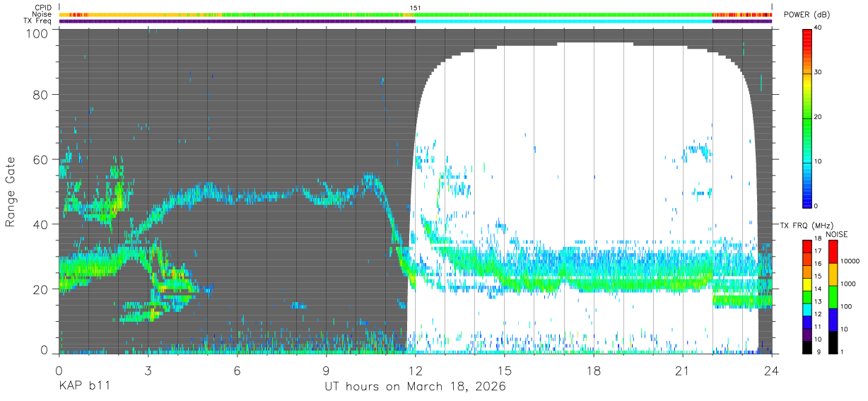Select the 15 hour tick on the time axis

[x=505, y=371]
